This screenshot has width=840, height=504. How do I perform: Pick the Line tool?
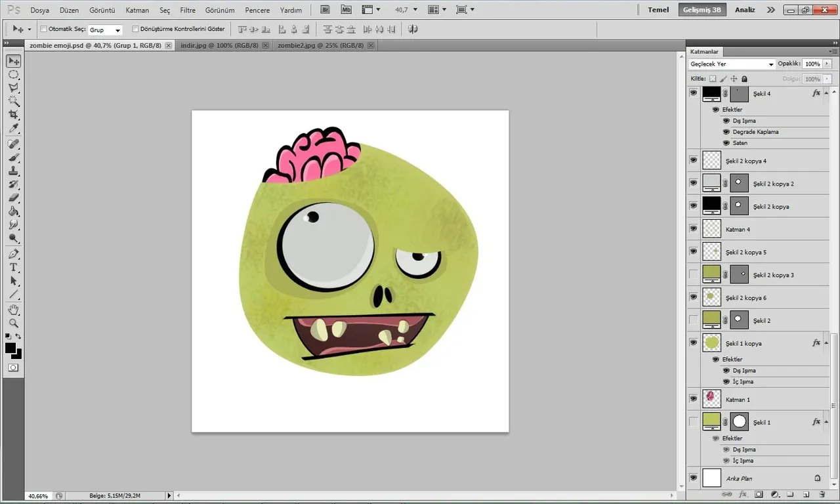tap(13, 295)
